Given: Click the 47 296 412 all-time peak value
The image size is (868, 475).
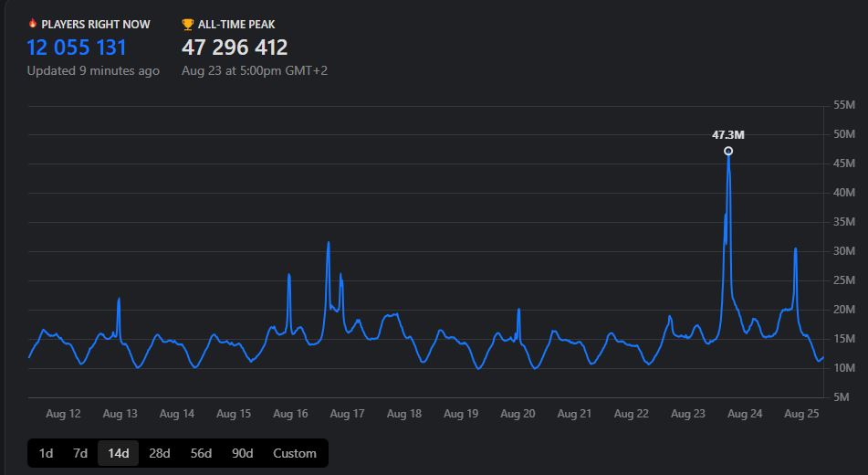Looking at the screenshot, I should (x=235, y=47).
